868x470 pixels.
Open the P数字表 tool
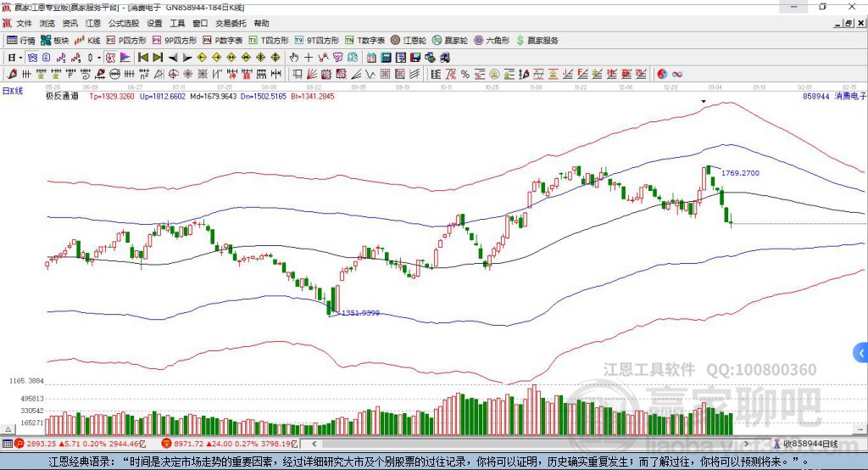[223, 41]
